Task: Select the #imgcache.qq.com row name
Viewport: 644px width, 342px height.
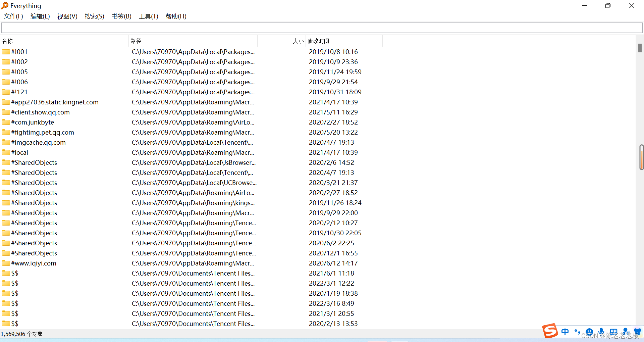Action: coord(39,142)
